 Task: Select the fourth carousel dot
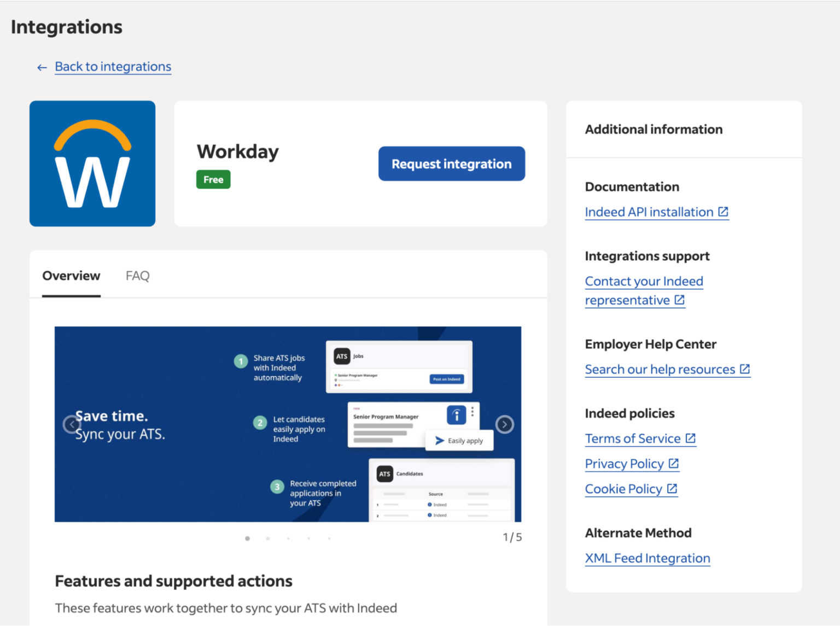(x=309, y=538)
